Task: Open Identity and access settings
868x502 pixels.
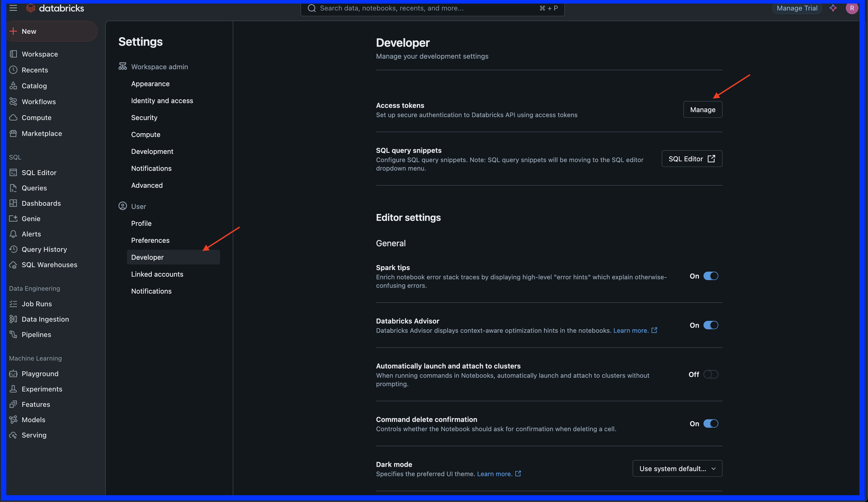Action: click(162, 101)
